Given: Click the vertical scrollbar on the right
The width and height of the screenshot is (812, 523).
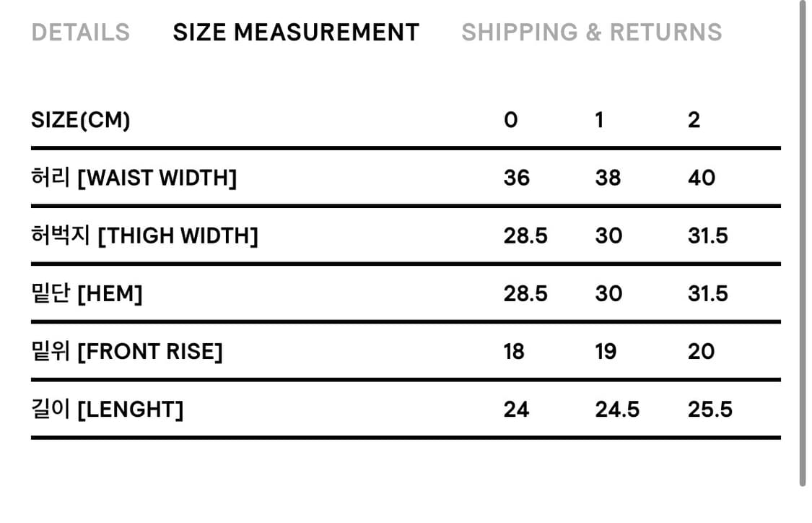Looking at the screenshot, I should 802,243.
